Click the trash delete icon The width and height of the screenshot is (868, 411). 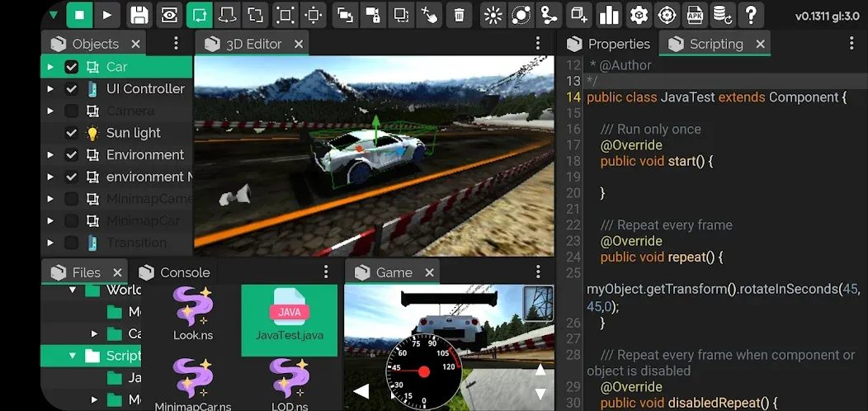tap(459, 15)
